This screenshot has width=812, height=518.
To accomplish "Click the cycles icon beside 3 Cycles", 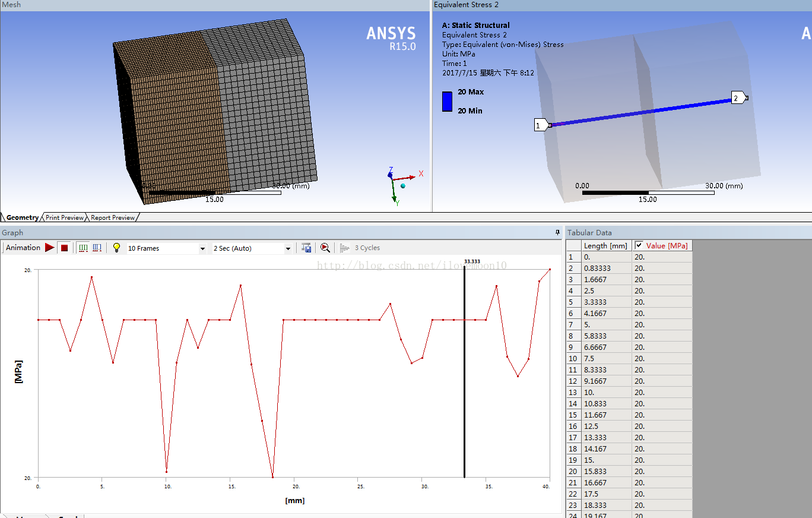I will pos(345,248).
